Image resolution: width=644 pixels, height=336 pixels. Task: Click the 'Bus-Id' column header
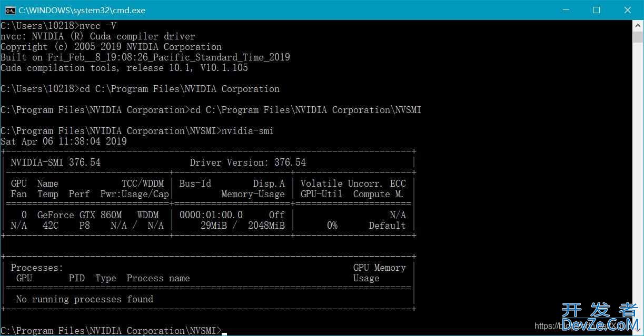click(x=195, y=184)
